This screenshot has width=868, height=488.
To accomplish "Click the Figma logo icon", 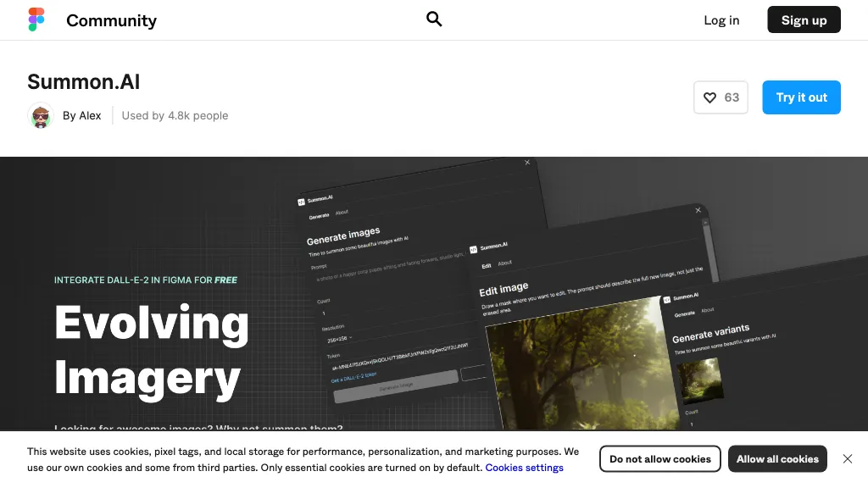I will pyautogui.click(x=36, y=20).
